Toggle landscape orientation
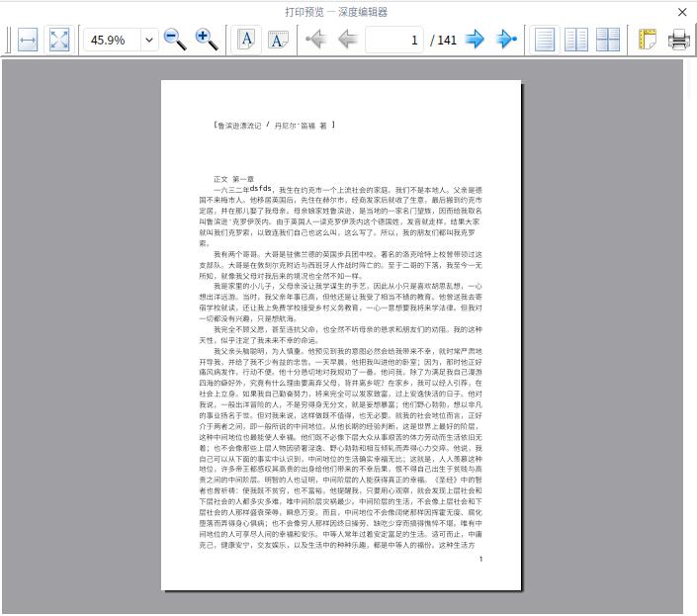This screenshot has height=616, width=697. point(278,40)
